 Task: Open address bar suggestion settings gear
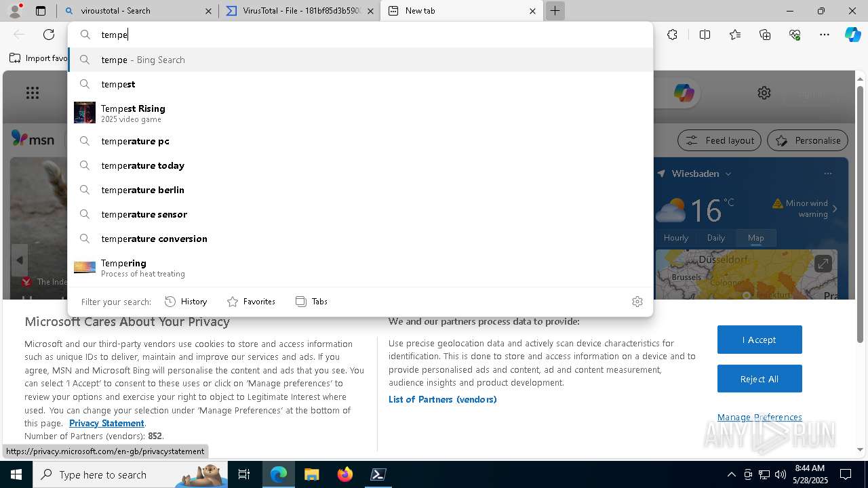pos(637,302)
